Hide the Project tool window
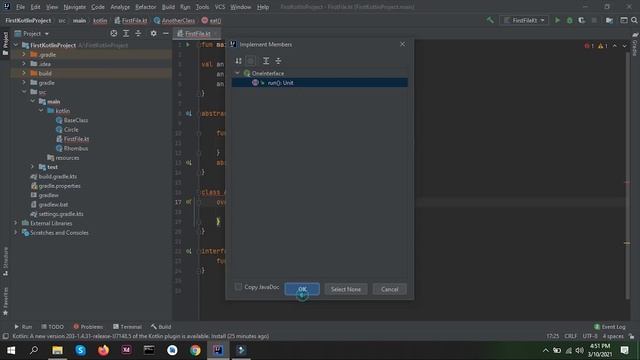The image size is (640, 360). [x=166, y=33]
